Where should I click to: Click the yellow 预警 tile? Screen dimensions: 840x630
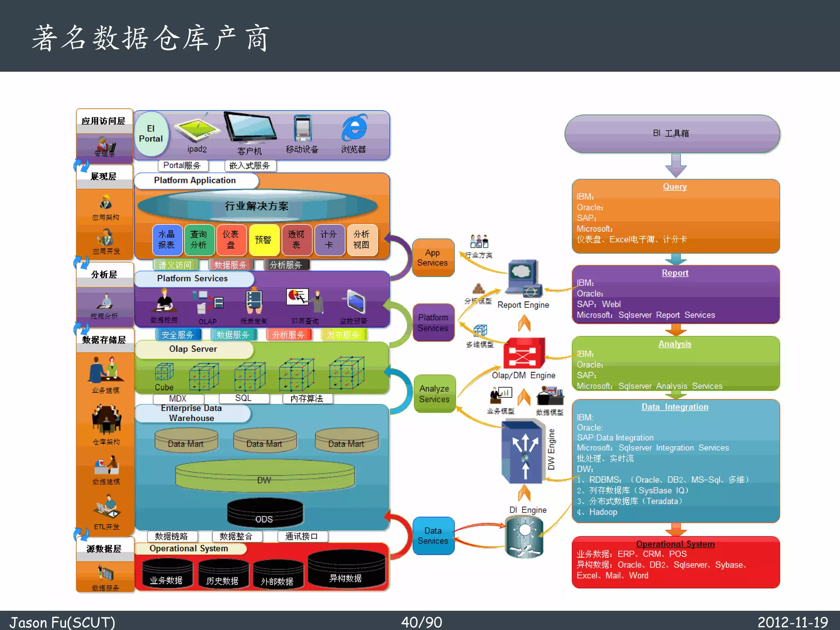tap(263, 240)
